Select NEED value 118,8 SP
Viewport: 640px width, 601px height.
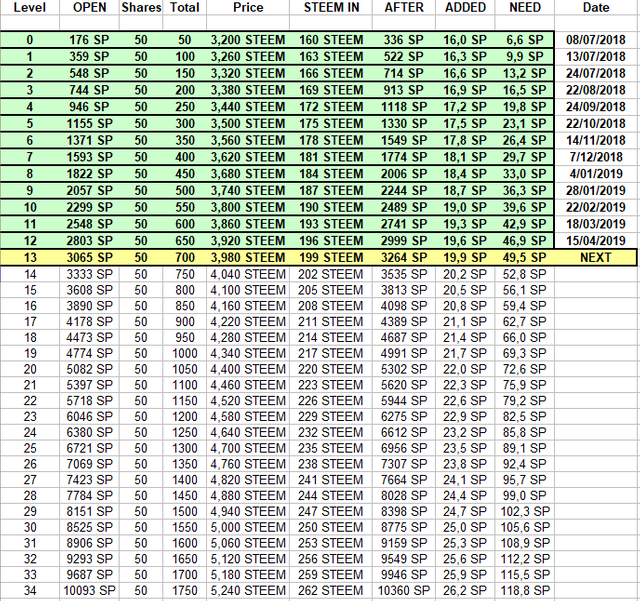(524, 591)
